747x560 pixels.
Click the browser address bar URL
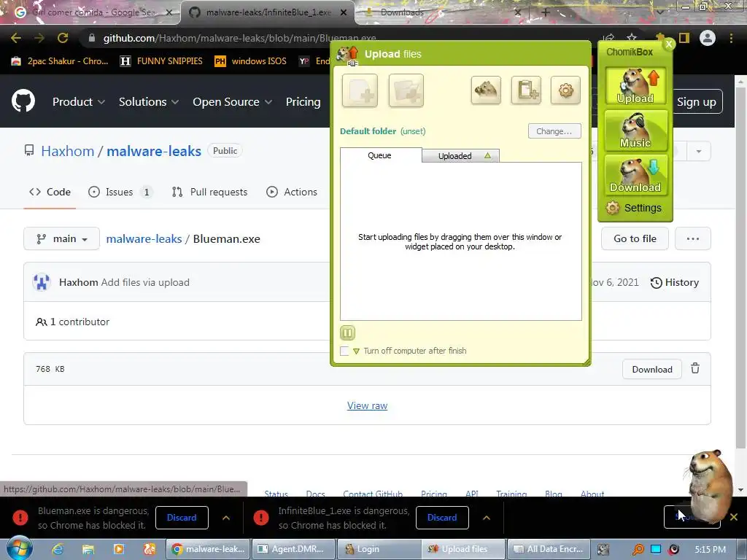239,38
